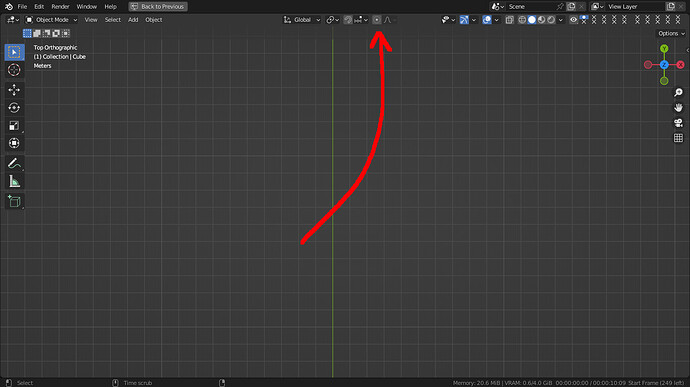Switch to wireframe shading
The height and width of the screenshot is (387, 690).
pyautogui.click(x=522, y=20)
